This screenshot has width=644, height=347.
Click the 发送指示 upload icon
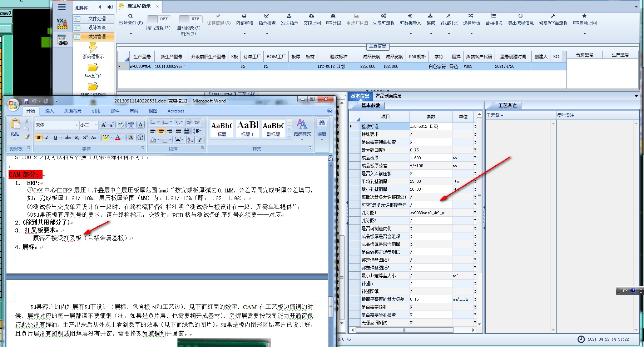[289, 16]
